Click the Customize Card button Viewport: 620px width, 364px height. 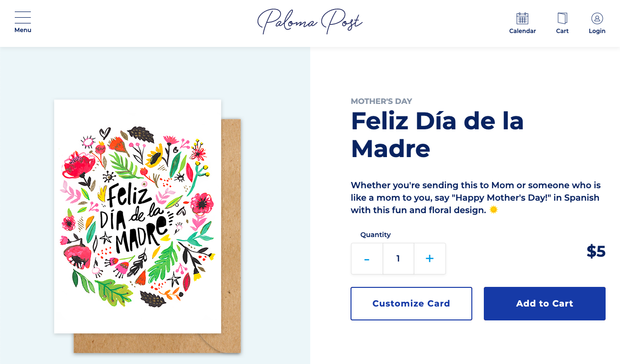(x=411, y=303)
